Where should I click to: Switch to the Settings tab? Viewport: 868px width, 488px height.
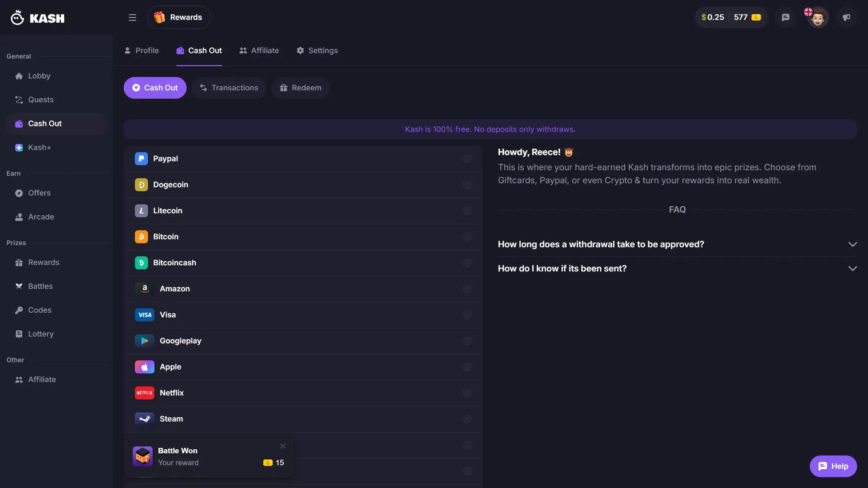coord(317,51)
